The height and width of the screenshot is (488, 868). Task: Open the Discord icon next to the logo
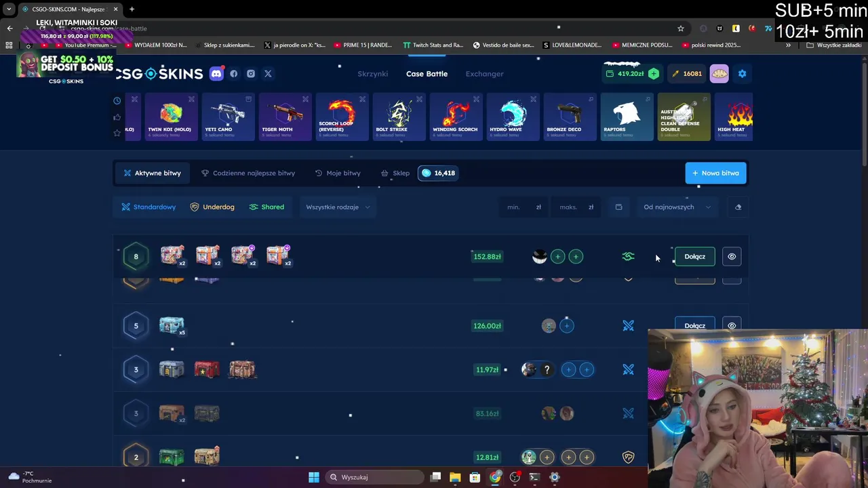click(x=216, y=73)
